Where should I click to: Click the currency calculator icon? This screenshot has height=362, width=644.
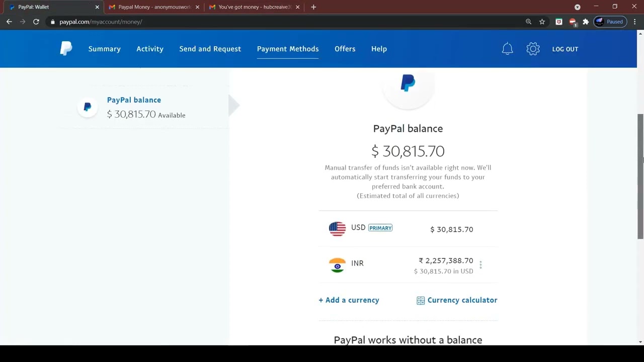pyautogui.click(x=421, y=301)
